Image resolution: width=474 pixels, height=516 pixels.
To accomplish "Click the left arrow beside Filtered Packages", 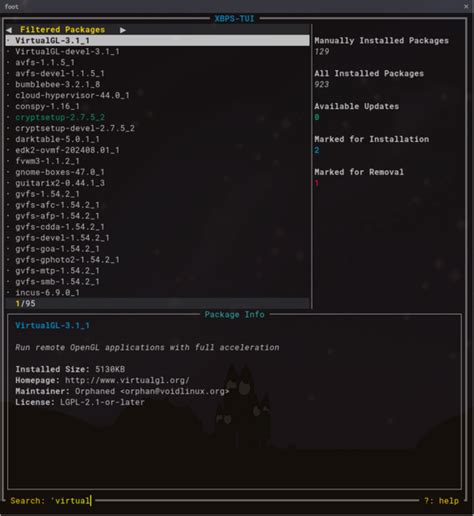I will click(x=9, y=30).
